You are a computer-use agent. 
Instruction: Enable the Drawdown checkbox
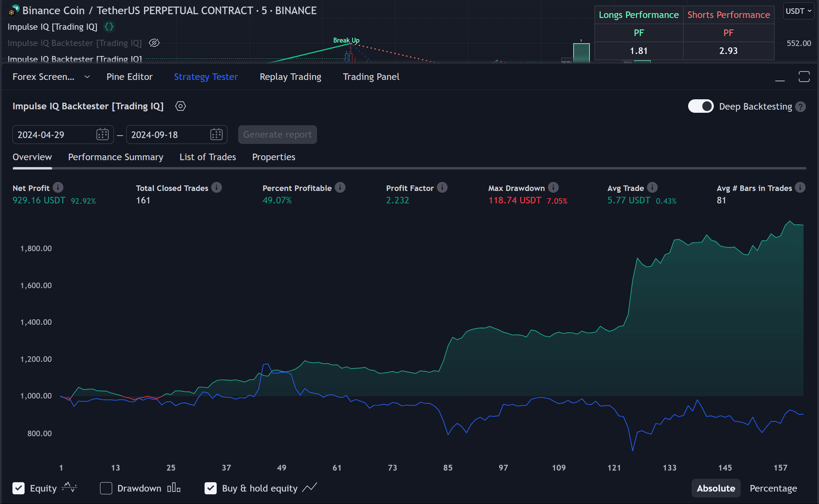106,488
